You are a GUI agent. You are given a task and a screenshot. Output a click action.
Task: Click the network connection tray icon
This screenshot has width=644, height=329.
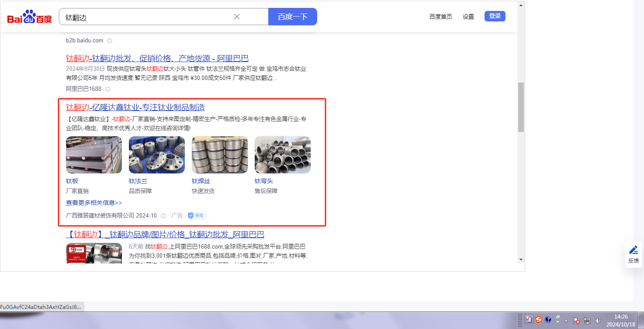pos(587,320)
